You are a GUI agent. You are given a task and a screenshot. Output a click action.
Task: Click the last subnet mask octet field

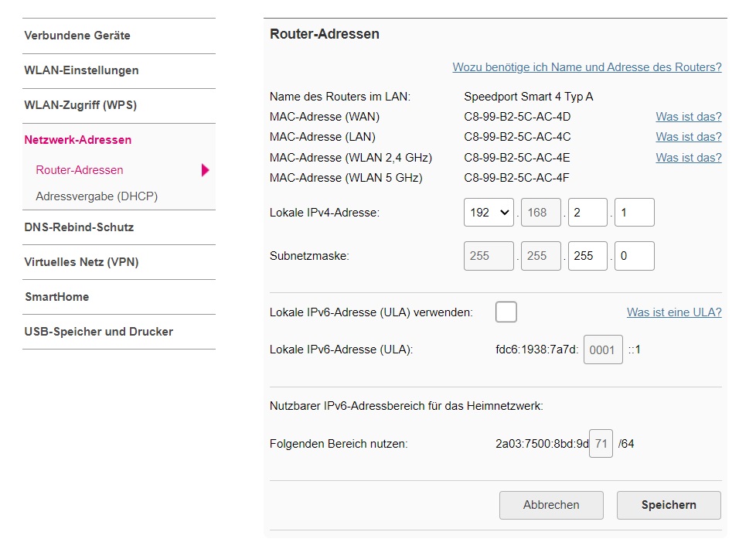point(634,256)
